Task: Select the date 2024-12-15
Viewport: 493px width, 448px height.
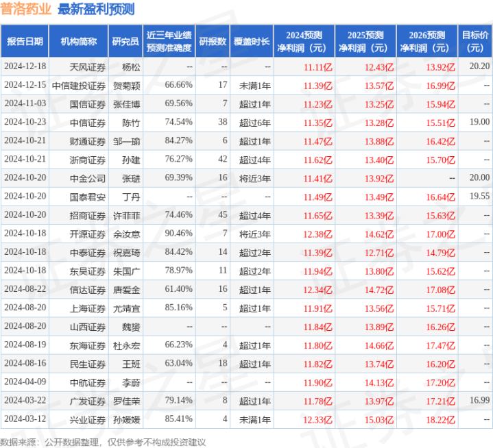Action: coord(25,85)
